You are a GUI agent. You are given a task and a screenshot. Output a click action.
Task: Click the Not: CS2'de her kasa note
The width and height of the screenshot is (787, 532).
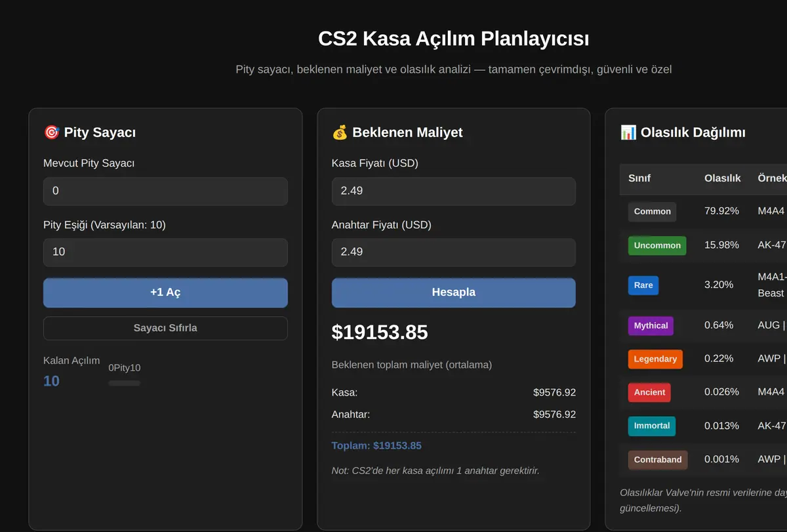(x=435, y=471)
